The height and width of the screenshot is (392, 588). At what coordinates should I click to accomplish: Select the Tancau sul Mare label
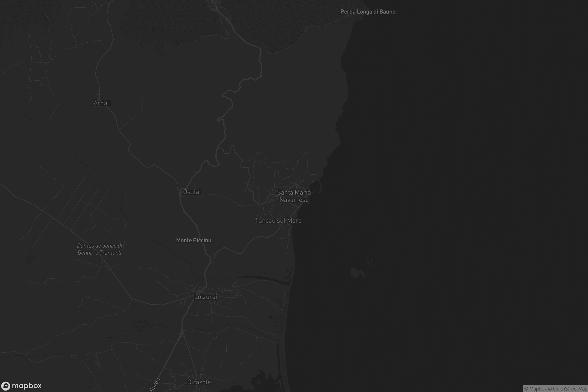coord(278,220)
